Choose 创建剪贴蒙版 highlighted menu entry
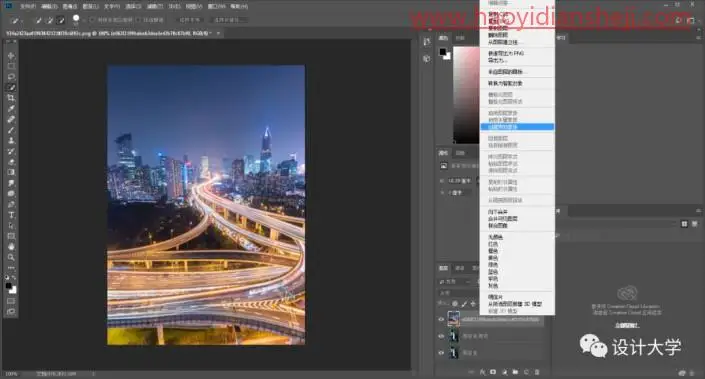Image resolution: width=705 pixels, height=379 pixels. pyautogui.click(x=517, y=127)
